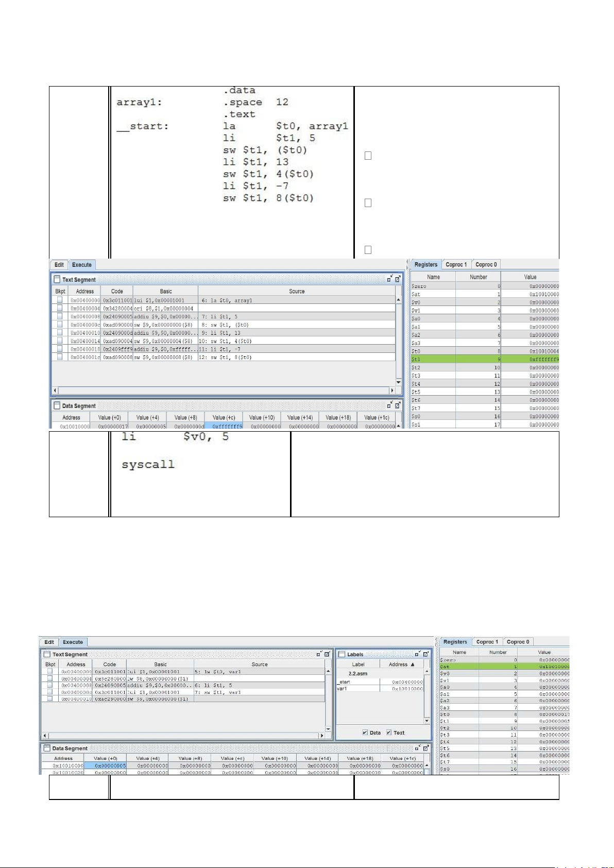614x868 pixels.
Task: Click the green highlighted $t1 register row
Action: point(484,359)
